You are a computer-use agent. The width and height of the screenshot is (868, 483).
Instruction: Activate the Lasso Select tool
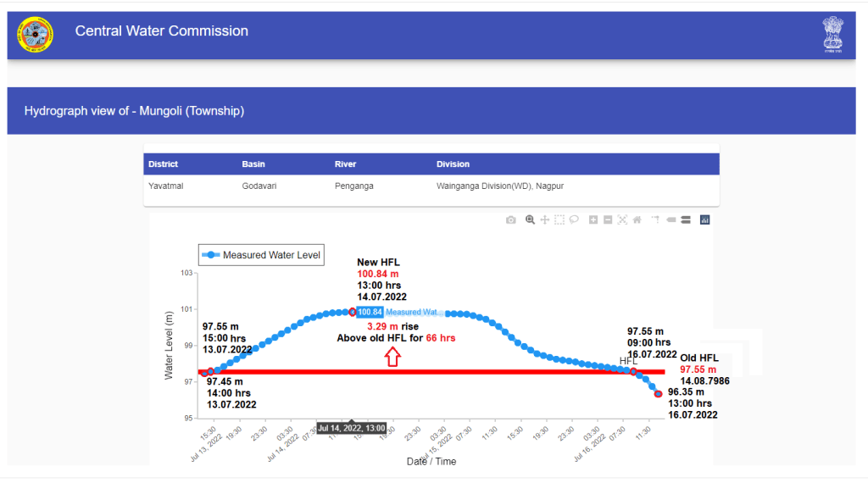coord(574,219)
